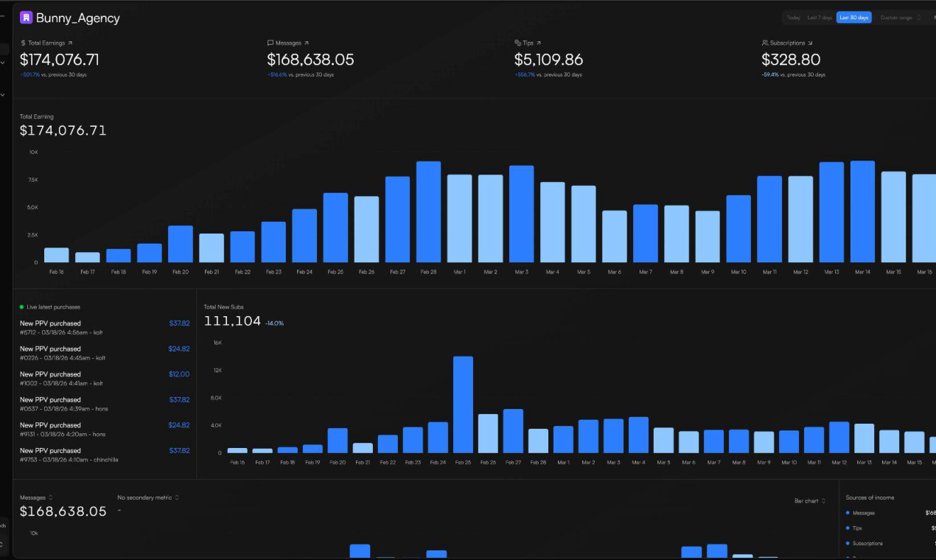This screenshot has width=936, height=560.
Task: Click the Total Earnings dollar sign icon
Action: 23,43
